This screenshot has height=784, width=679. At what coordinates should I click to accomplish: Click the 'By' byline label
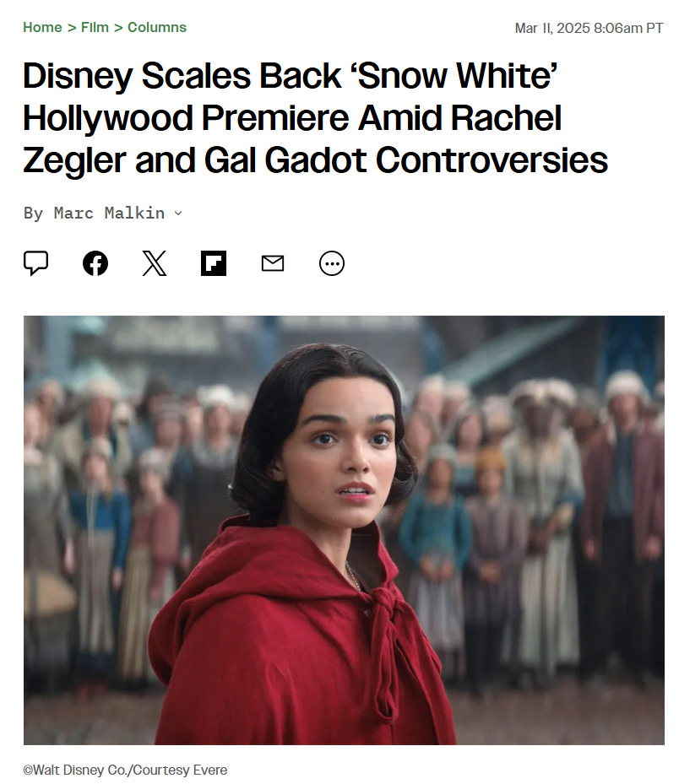tap(33, 214)
